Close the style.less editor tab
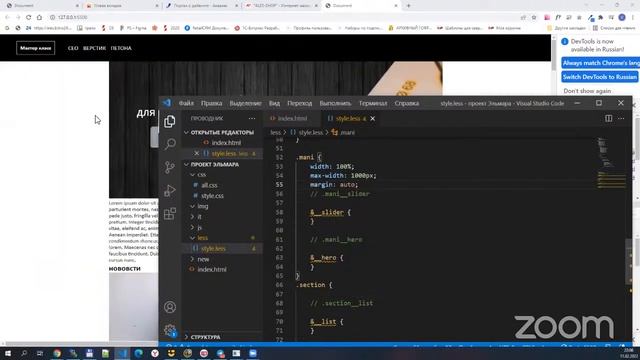Image resolution: width=640 pixels, height=360 pixels. click(373, 118)
